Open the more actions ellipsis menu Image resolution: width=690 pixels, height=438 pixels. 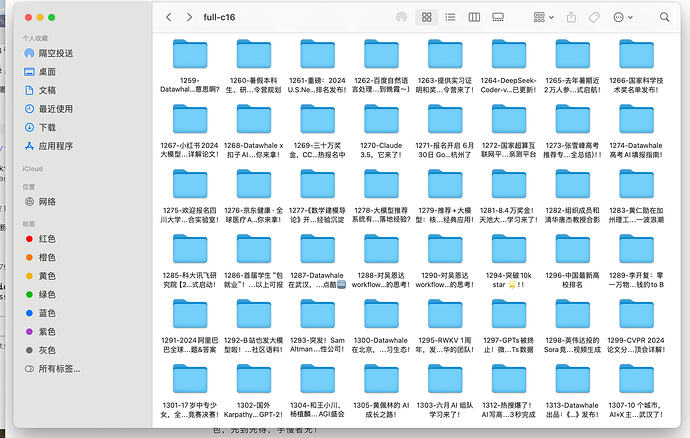pos(623,17)
